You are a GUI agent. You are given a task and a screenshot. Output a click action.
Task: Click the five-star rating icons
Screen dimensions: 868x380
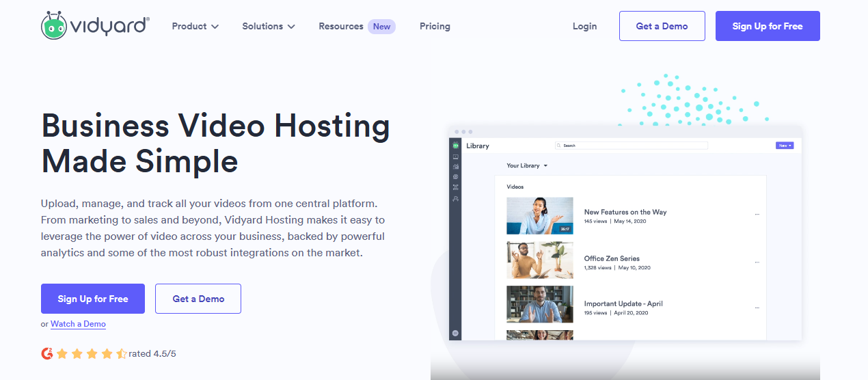(x=92, y=353)
